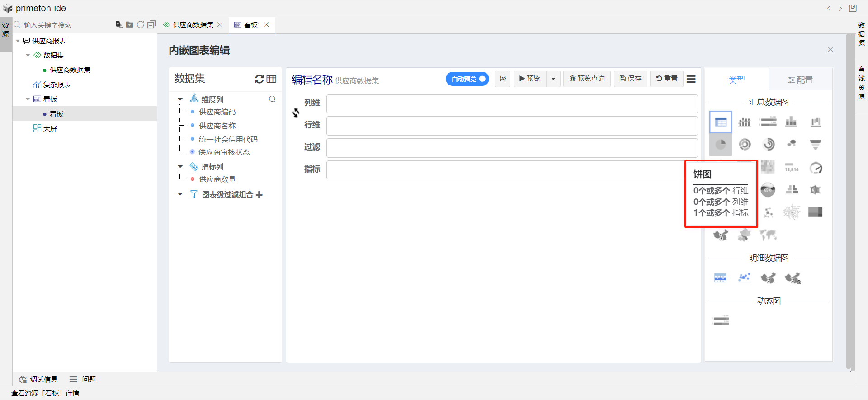Select 复杂报表 in the resource tree
Image resolution: width=868 pixels, height=400 pixels.
click(57, 85)
